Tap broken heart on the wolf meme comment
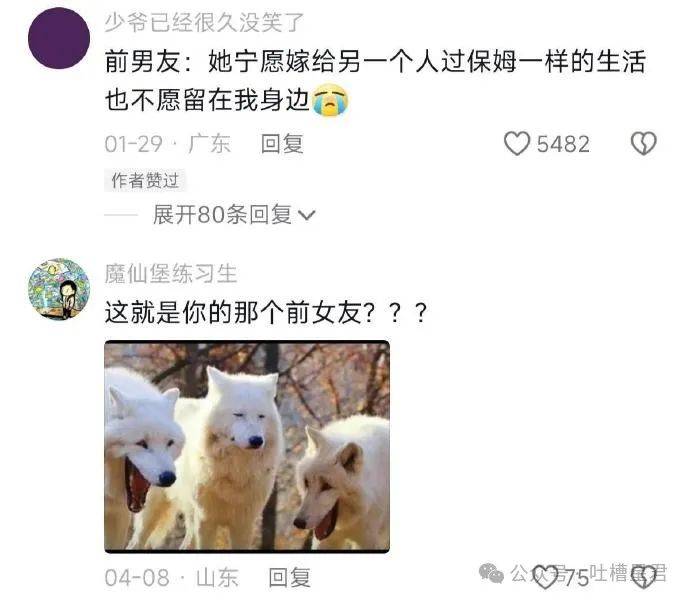The height and width of the screenshot is (601, 690). [643, 578]
